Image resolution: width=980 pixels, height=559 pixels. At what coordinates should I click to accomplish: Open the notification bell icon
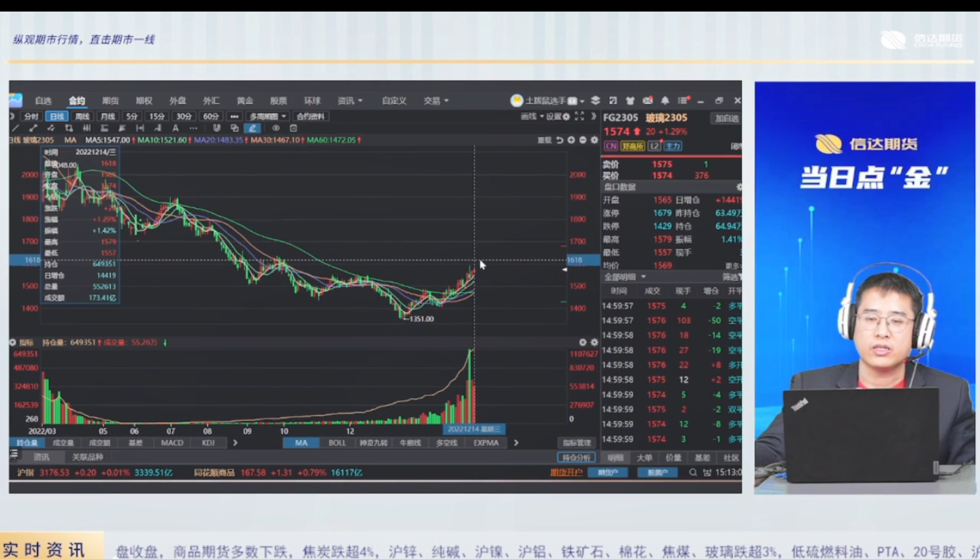[665, 101]
